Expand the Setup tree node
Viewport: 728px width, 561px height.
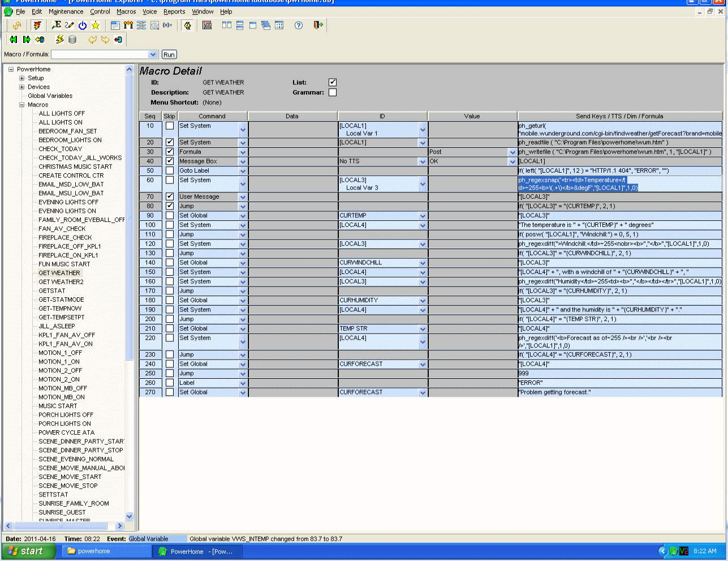22,78
